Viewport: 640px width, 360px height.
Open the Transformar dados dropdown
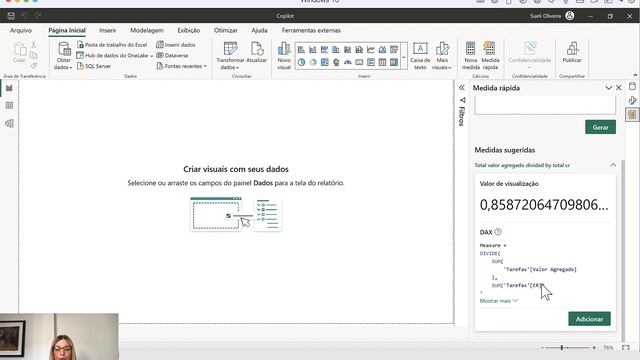[x=230, y=56]
